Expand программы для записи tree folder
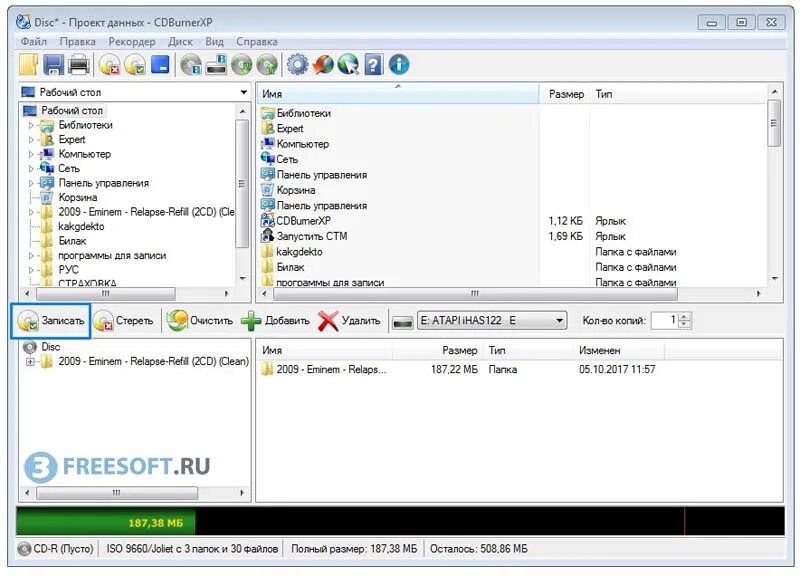The image size is (800, 576). [31, 256]
